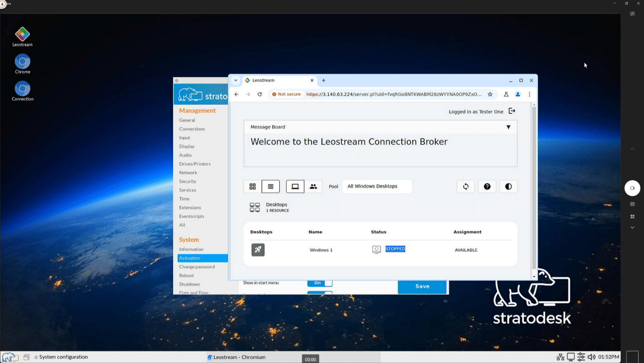Select the grid view layout in Leostream
644x363 pixels.
[x=253, y=186]
